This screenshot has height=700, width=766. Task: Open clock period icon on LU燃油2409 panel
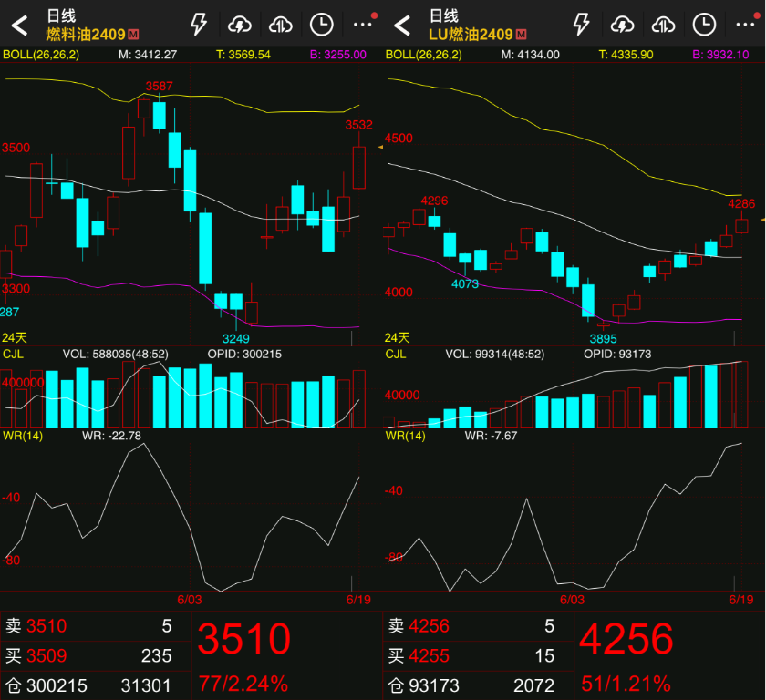[704, 25]
